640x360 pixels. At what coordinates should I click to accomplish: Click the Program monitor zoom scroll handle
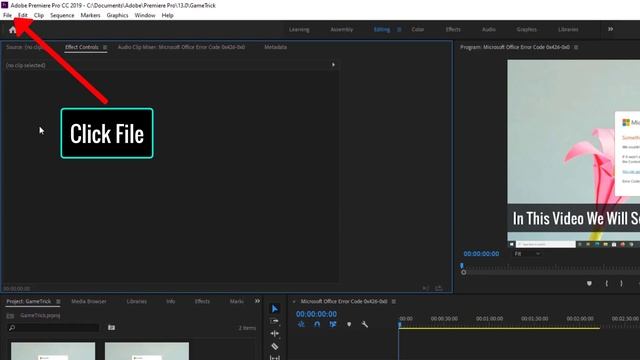pyautogui.click(x=464, y=272)
